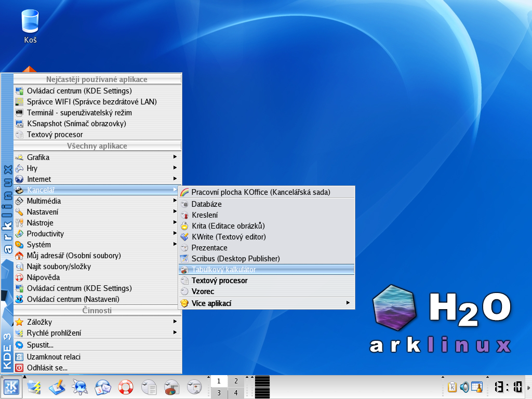The width and height of the screenshot is (532, 399).
Task: Expand the Nastavení submenu
Action: [x=97, y=212]
